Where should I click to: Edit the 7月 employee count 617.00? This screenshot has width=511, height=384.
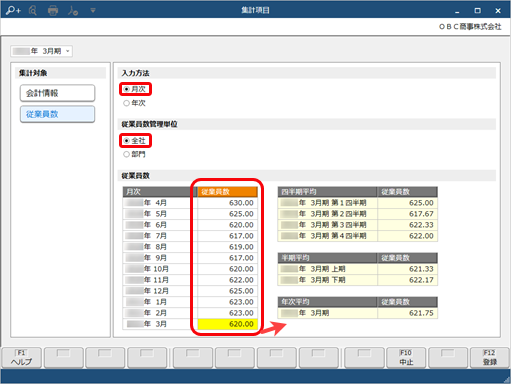228,236
